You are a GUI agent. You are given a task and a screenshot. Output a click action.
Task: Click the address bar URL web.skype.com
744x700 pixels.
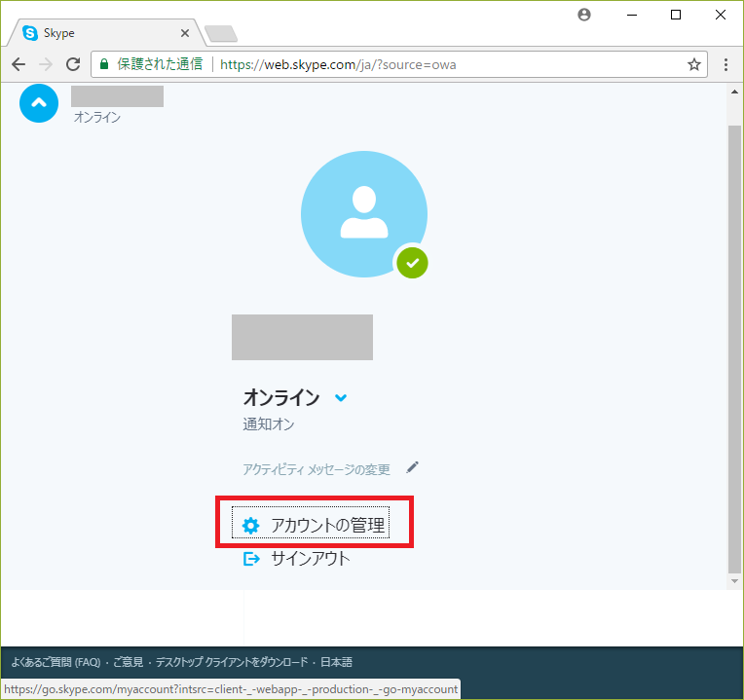pyautogui.click(x=338, y=64)
